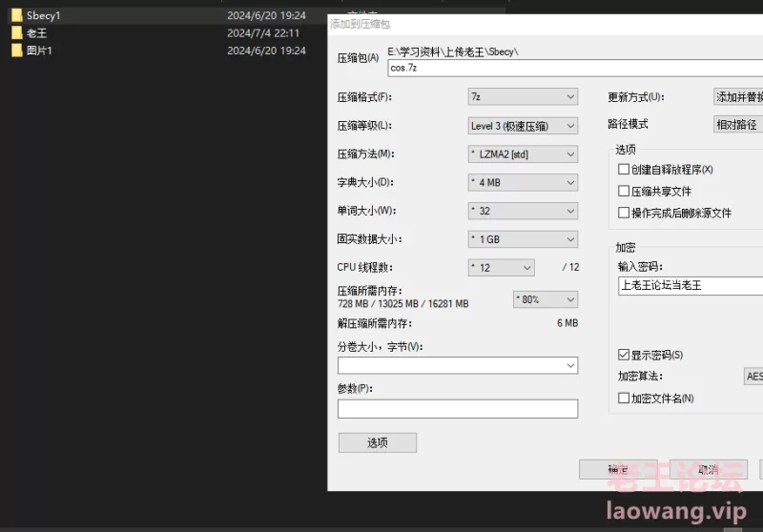This screenshot has height=532, width=763.
Task: Click the 老王 folder name
Action: pos(36,33)
